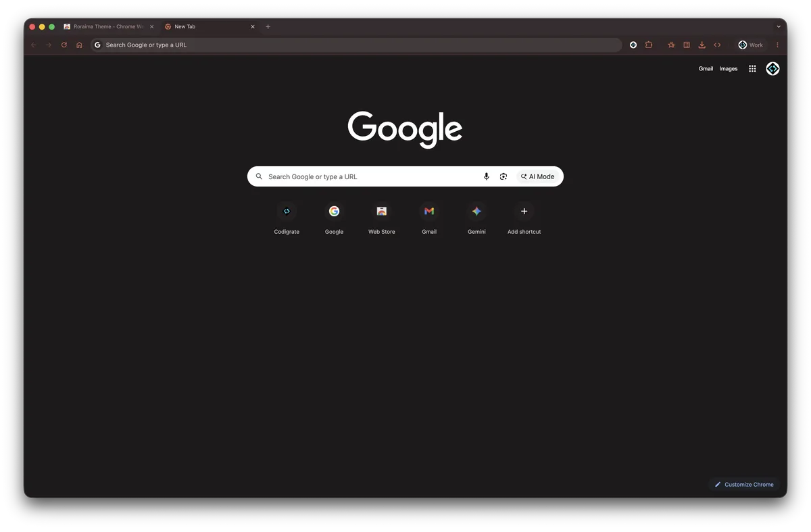This screenshot has height=532, width=811.
Task: Open the developer tools code brackets icon
Action: click(717, 45)
